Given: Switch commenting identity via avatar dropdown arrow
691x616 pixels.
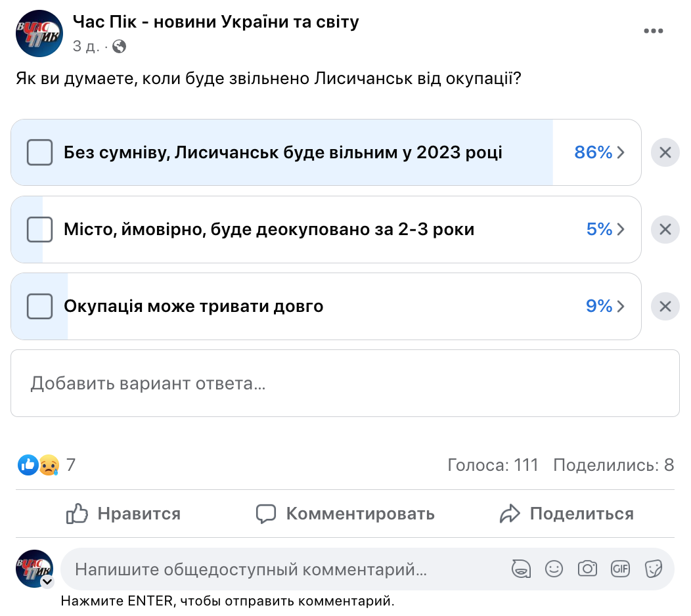Looking at the screenshot, I should point(47,582).
